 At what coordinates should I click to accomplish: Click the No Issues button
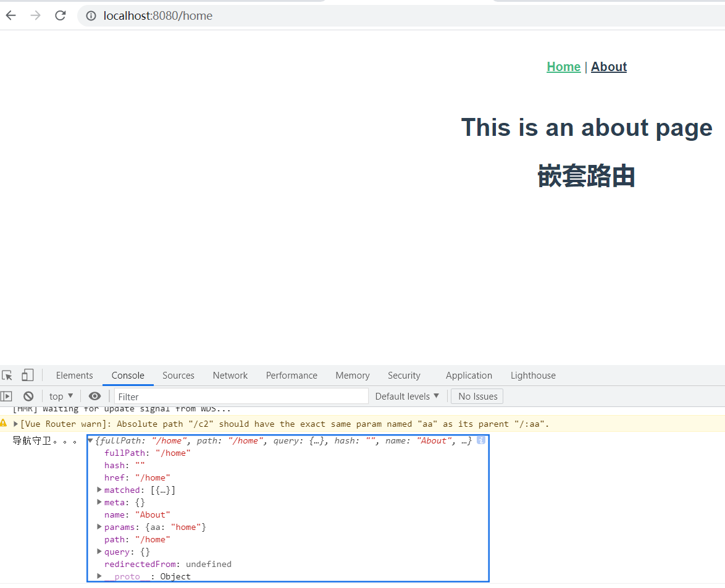point(477,396)
